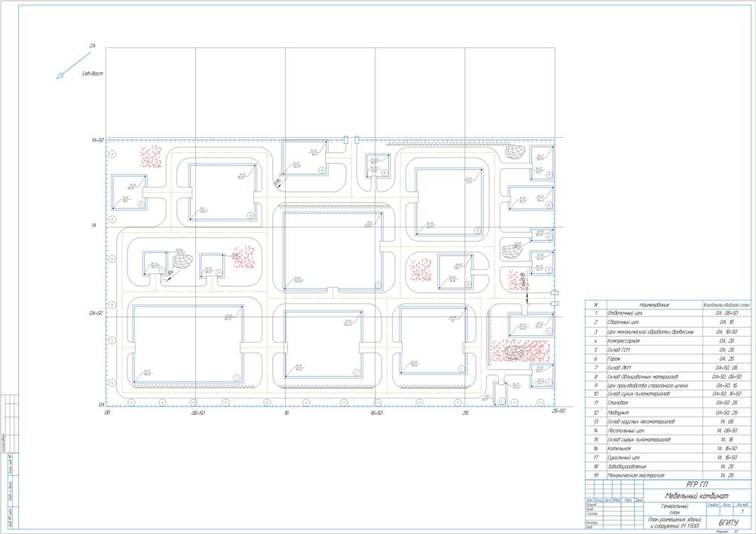Screen dimensions: 756x534
Task: Click the coordinates column header of the legend
Action: 727,305
